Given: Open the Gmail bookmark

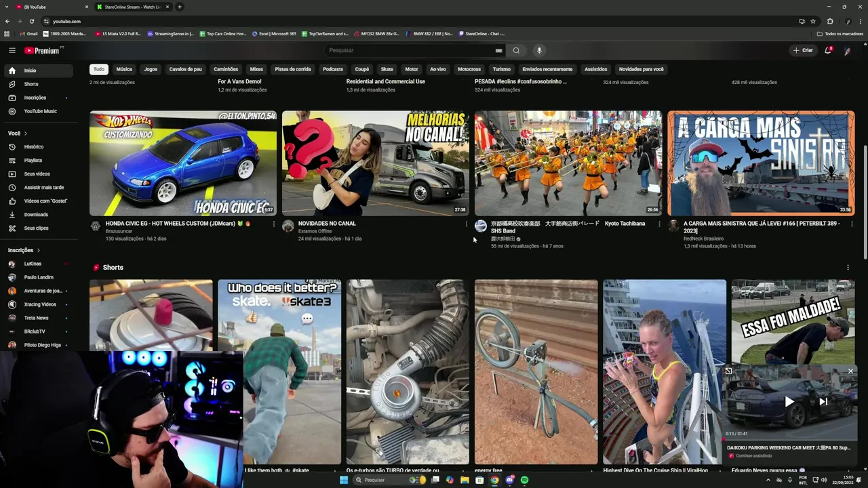Looking at the screenshot, I should click(x=28, y=34).
